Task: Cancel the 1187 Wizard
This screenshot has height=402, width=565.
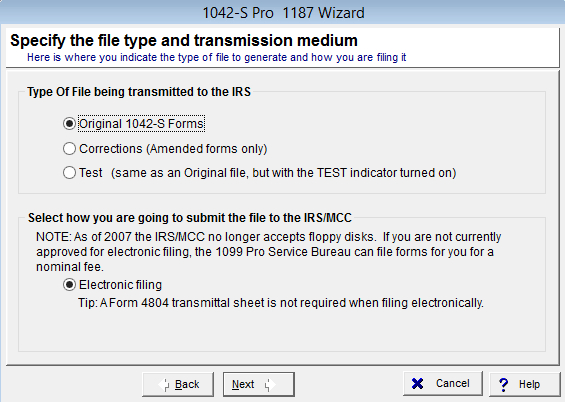Action: [443, 384]
